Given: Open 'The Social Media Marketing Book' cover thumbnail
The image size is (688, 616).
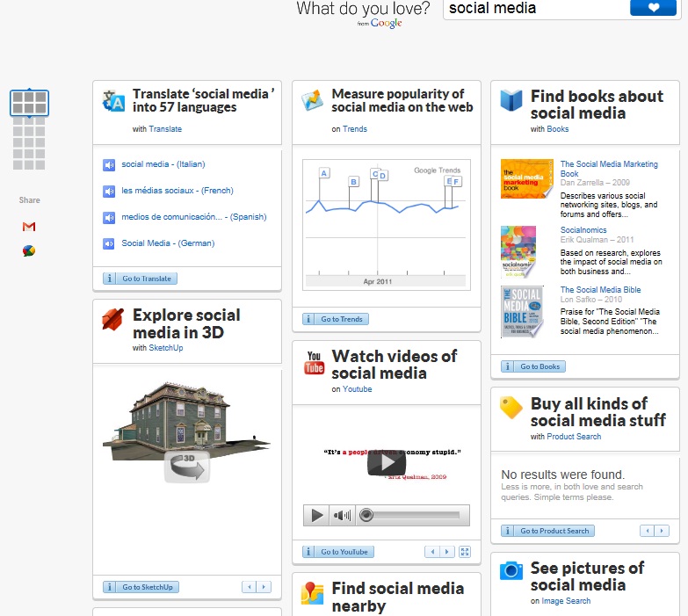Looking at the screenshot, I should pyautogui.click(x=527, y=179).
